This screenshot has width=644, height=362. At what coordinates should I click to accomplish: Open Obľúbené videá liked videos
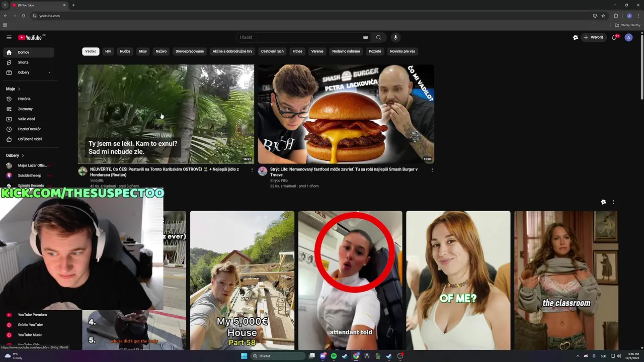(x=28, y=139)
